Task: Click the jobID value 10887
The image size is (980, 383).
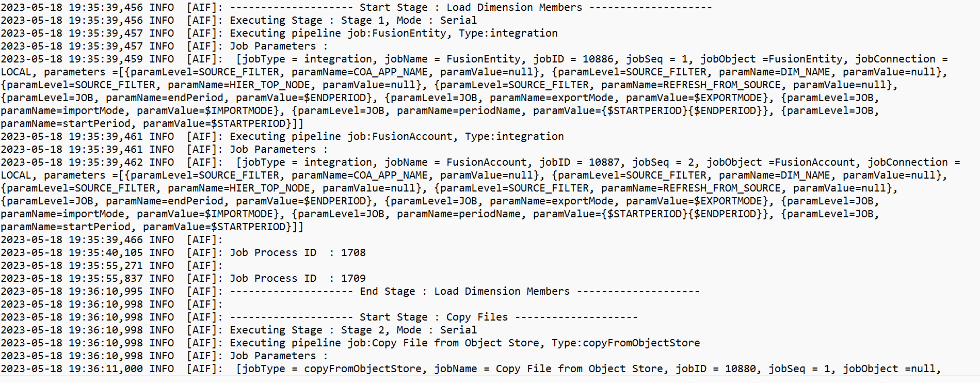Action: (604, 162)
